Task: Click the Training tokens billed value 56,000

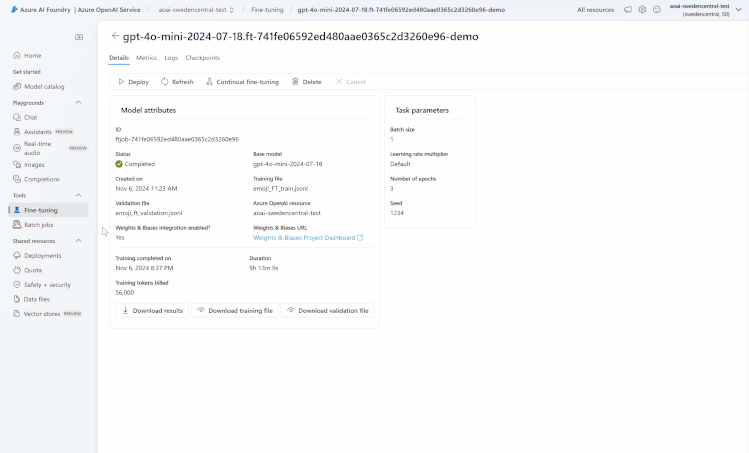Action: tap(125, 292)
